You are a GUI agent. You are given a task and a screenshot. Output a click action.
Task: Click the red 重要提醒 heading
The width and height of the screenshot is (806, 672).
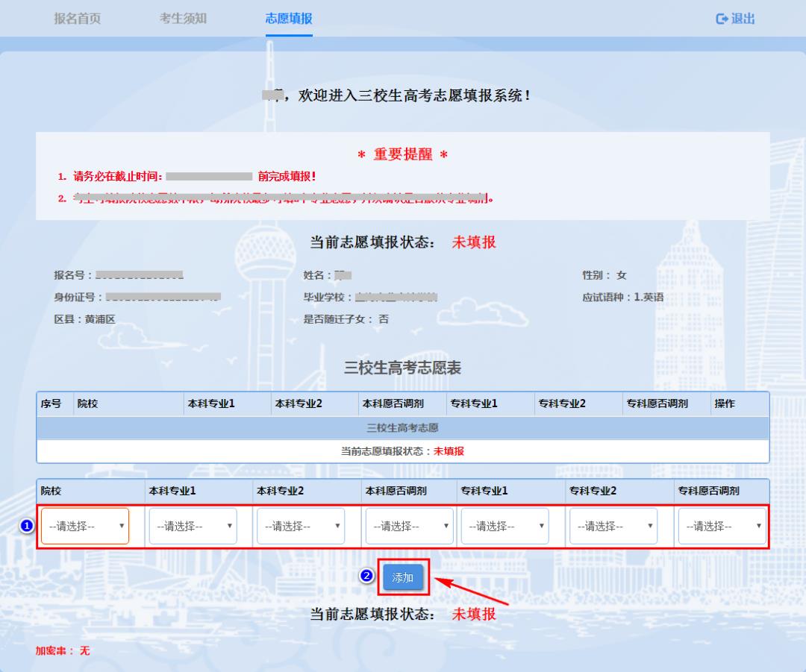point(402,154)
